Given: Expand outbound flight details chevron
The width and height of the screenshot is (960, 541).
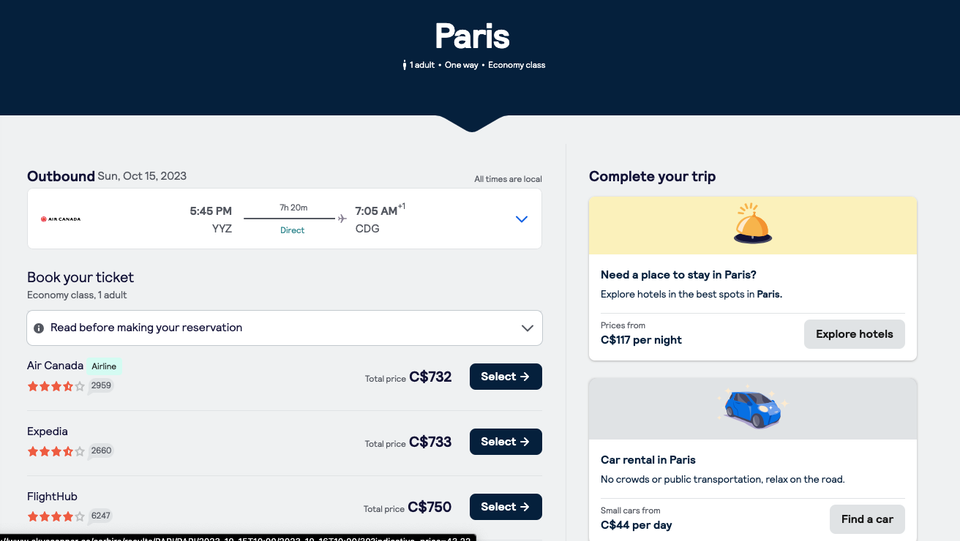Looking at the screenshot, I should click(521, 219).
